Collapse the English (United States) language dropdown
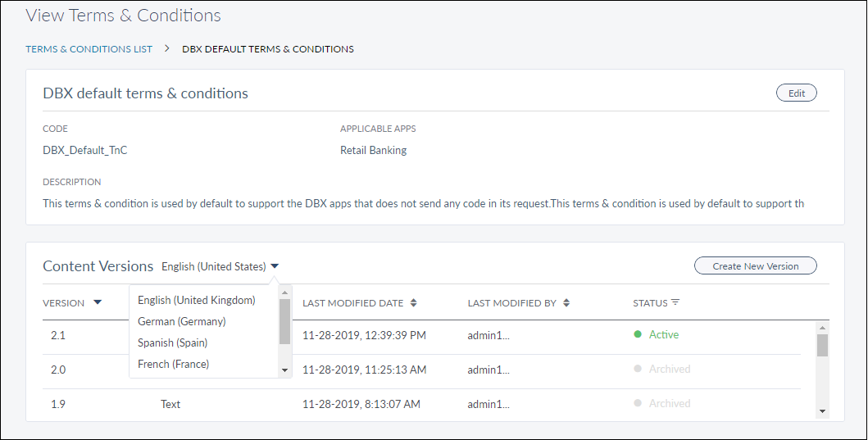Screen dimensions: 868x440 click(x=275, y=266)
